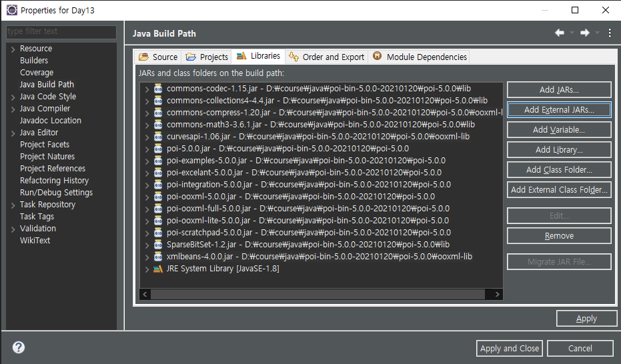Click the jar icon for SparseBitSet-1.2.jar
Screen dimensions: 621x364
coord(158,245)
